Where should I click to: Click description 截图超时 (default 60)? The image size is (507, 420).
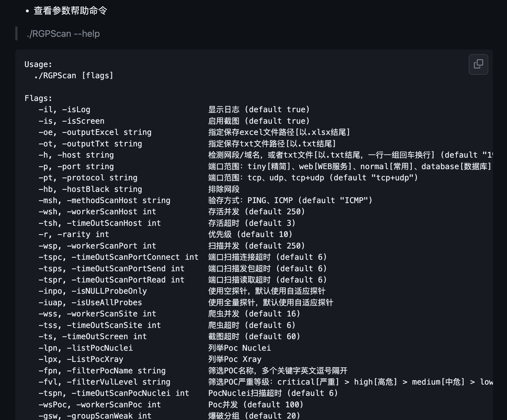pos(254,337)
